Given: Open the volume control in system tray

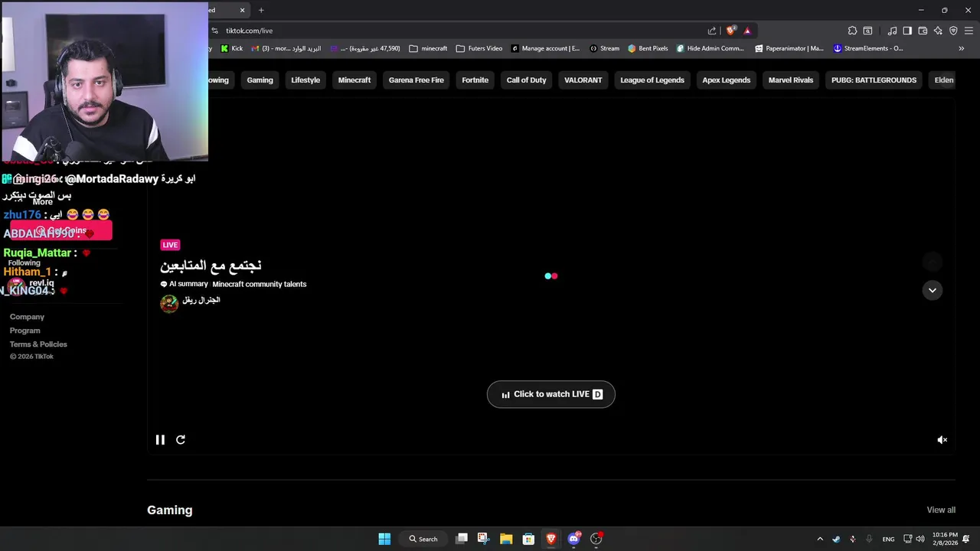Looking at the screenshot, I should pyautogui.click(x=920, y=539).
